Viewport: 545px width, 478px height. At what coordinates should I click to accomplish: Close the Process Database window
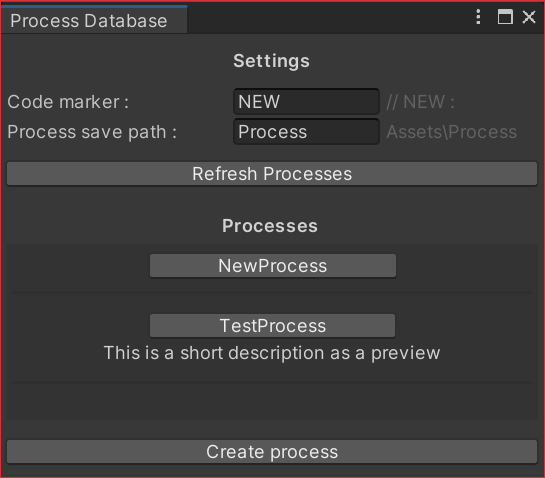529,17
